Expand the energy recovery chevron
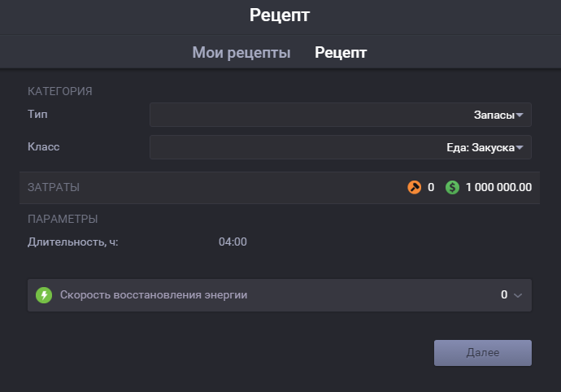Image resolution: width=561 pixels, height=392 pixels. [518, 295]
